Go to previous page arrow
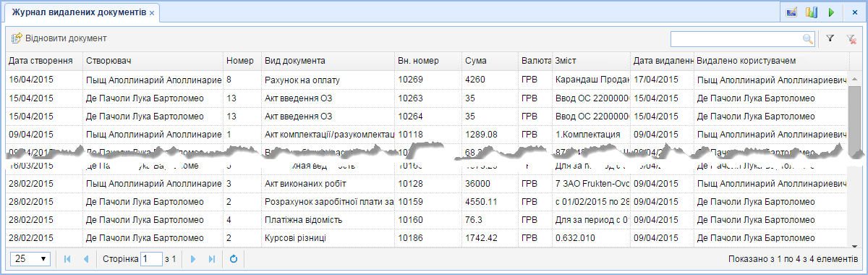This screenshot has height=275, width=868. point(86,258)
